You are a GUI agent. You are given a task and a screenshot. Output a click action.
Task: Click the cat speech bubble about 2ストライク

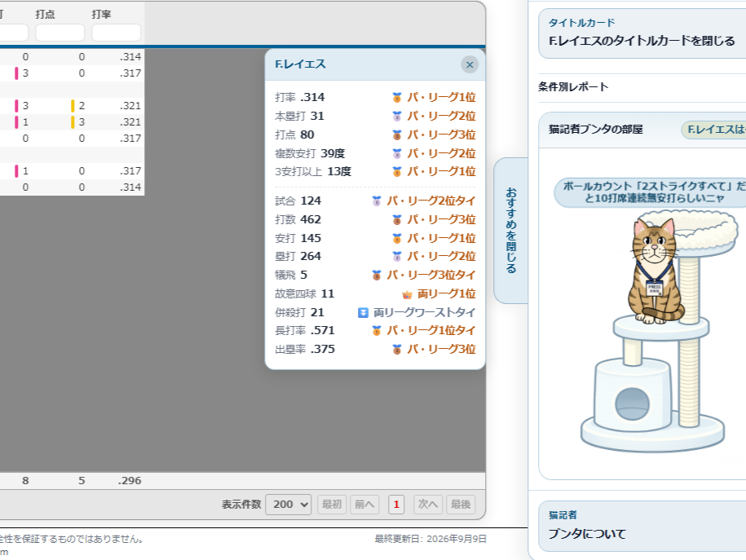tap(651, 192)
